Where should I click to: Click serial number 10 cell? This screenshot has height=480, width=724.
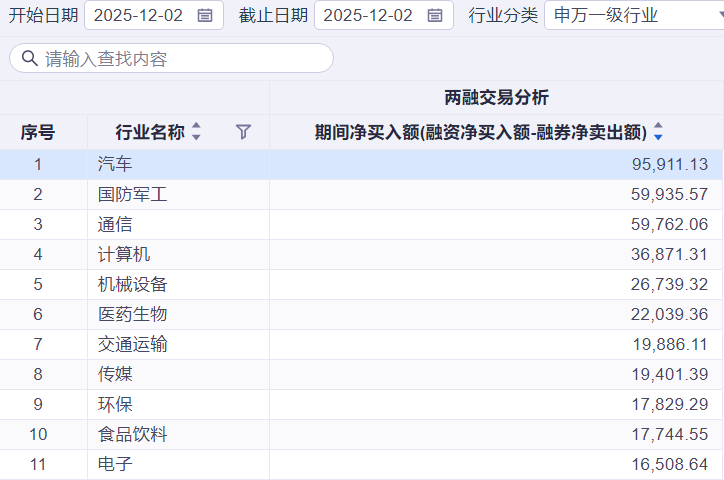(x=38, y=434)
